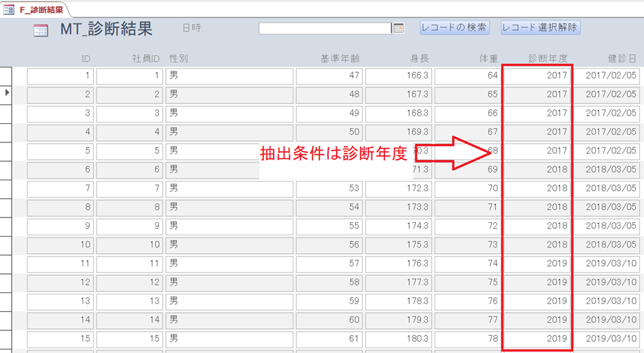Click the 社員ID field containing 12

129,282
